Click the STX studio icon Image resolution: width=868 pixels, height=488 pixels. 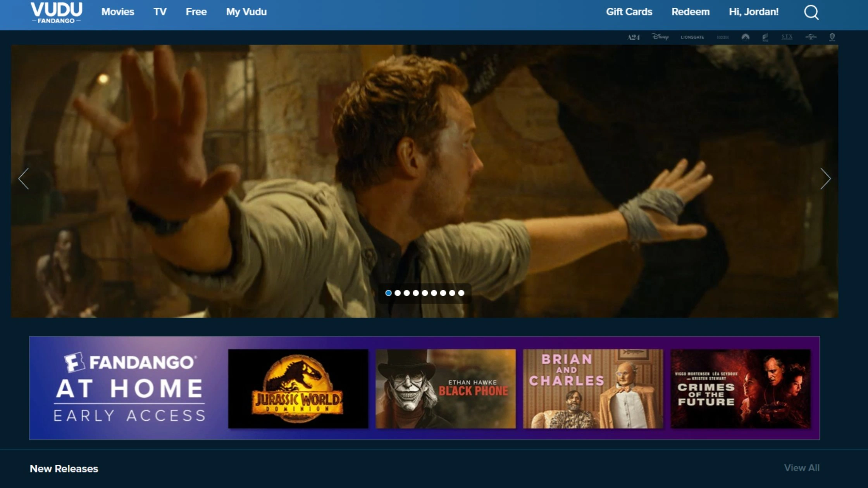tap(787, 37)
